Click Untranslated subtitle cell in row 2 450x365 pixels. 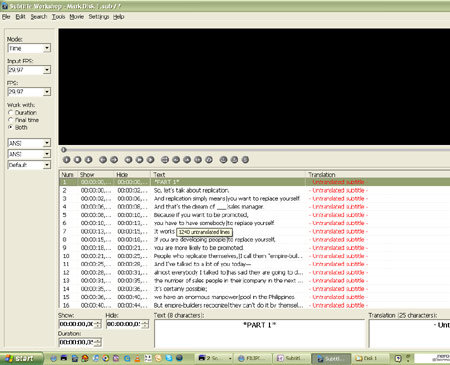pyautogui.click(x=338, y=190)
